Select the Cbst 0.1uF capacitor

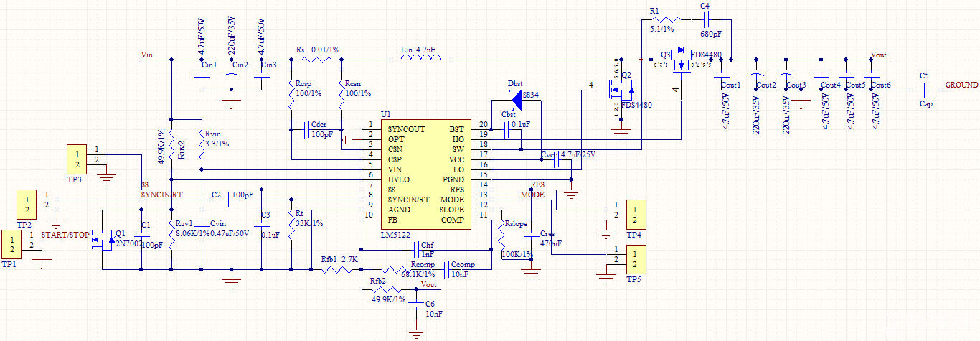[507, 130]
